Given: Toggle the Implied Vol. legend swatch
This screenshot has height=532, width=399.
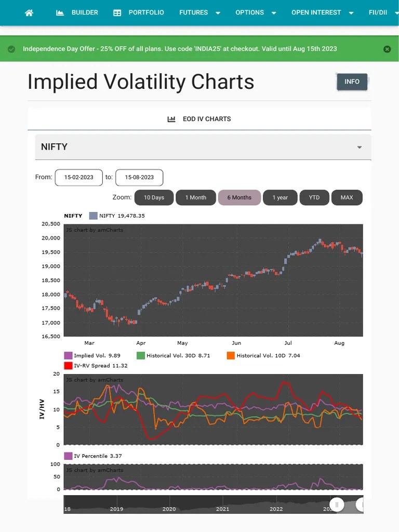Looking at the screenshot, I should coord(68,355).
